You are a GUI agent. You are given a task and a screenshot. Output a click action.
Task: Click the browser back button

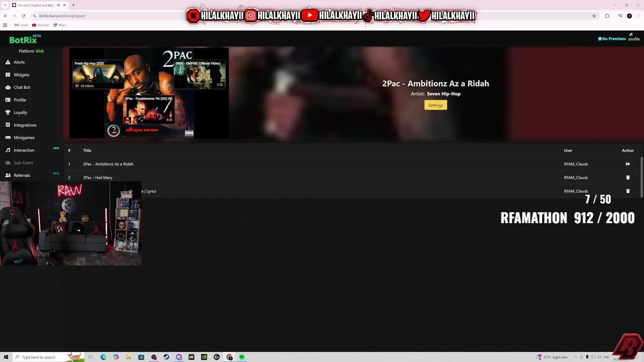pyautogui.click(x=6, y=16)
